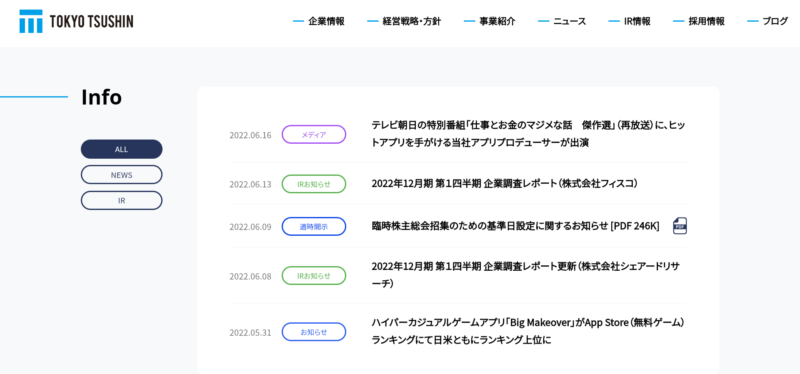
Task: Click the date 2022.05.31
Action: tap(250, 332)
